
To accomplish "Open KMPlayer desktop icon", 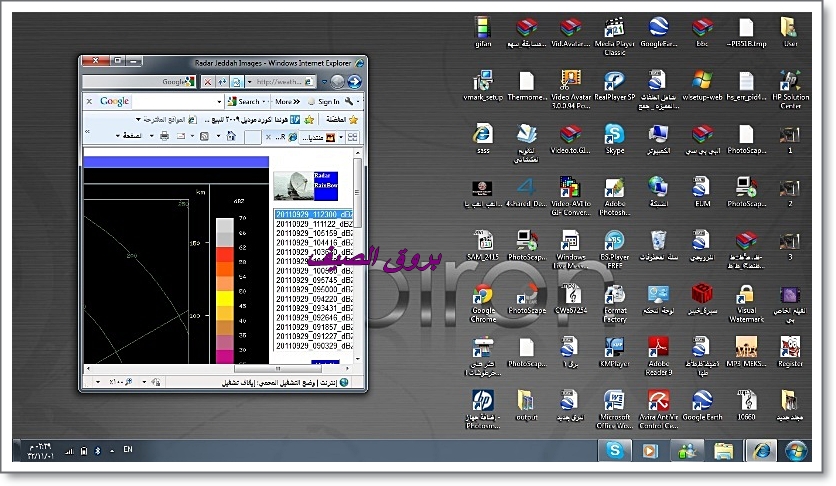I will coord(614,352).
